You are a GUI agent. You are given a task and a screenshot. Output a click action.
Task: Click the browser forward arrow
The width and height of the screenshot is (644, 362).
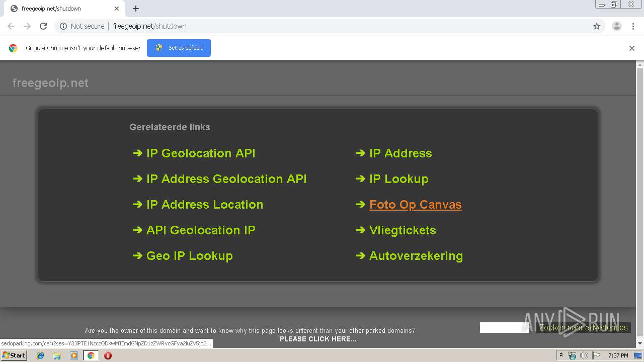coord(27,26)
